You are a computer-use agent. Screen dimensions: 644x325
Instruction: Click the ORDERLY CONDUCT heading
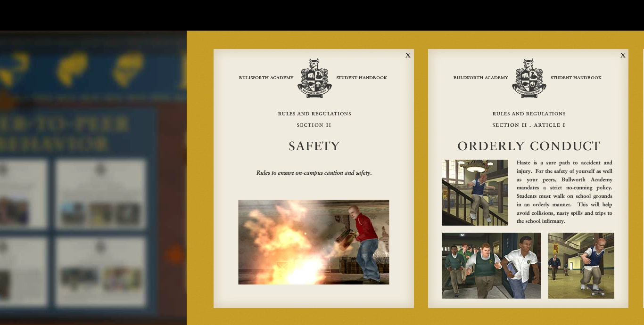(529, 146)
